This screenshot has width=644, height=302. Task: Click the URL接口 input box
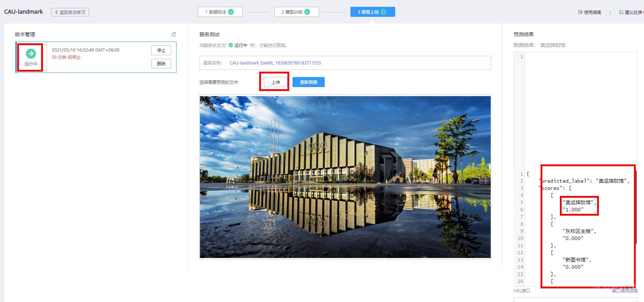point(575,299)
